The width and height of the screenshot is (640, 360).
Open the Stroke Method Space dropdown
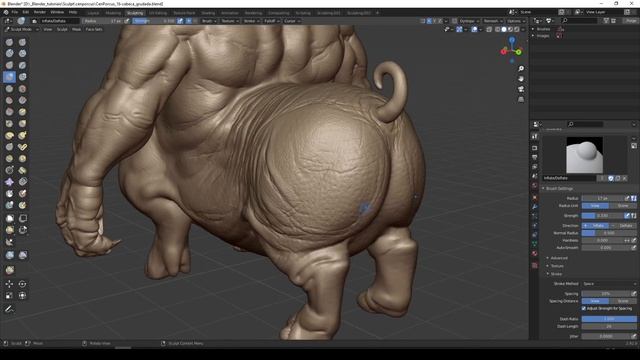click(x=609, y=284)
